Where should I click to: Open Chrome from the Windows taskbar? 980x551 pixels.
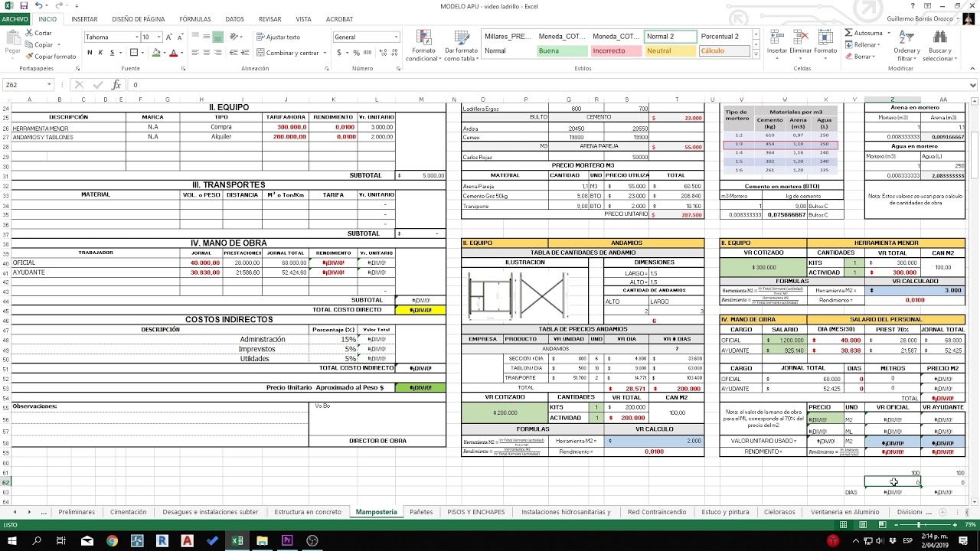pyautogui.click(x=112, y=541)
